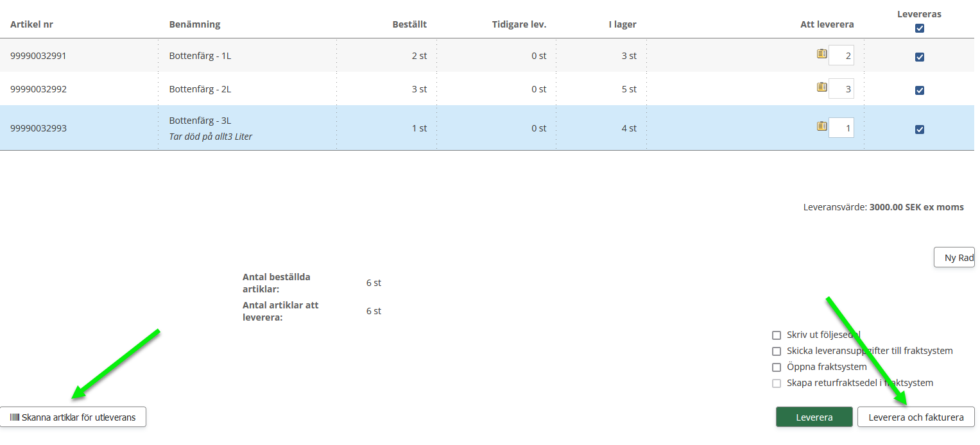Viewport: 980px width, 445px height.
Task: Click the Benämning column header
Action: [194, 24]
